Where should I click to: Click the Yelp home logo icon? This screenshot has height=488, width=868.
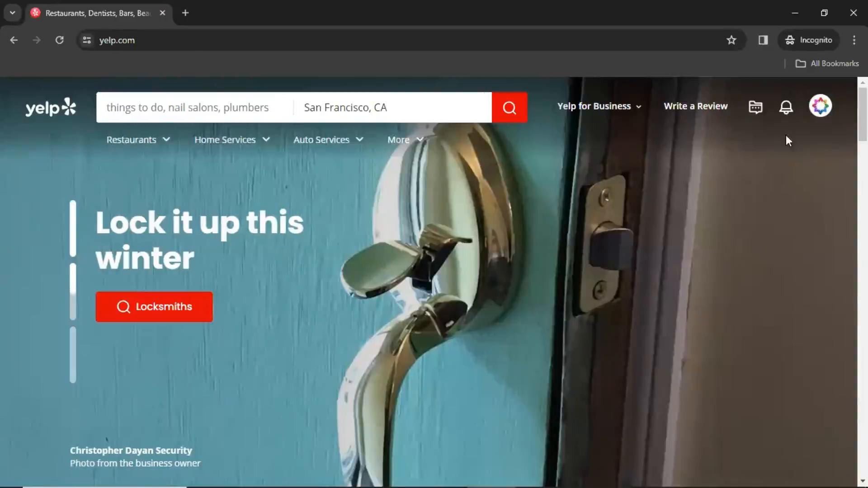(x=51, y=107)
